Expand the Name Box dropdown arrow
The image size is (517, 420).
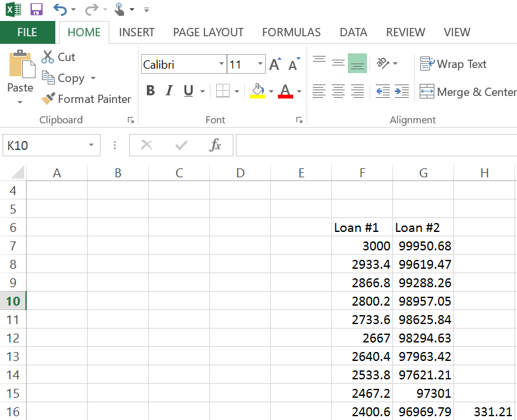(92, 146)
